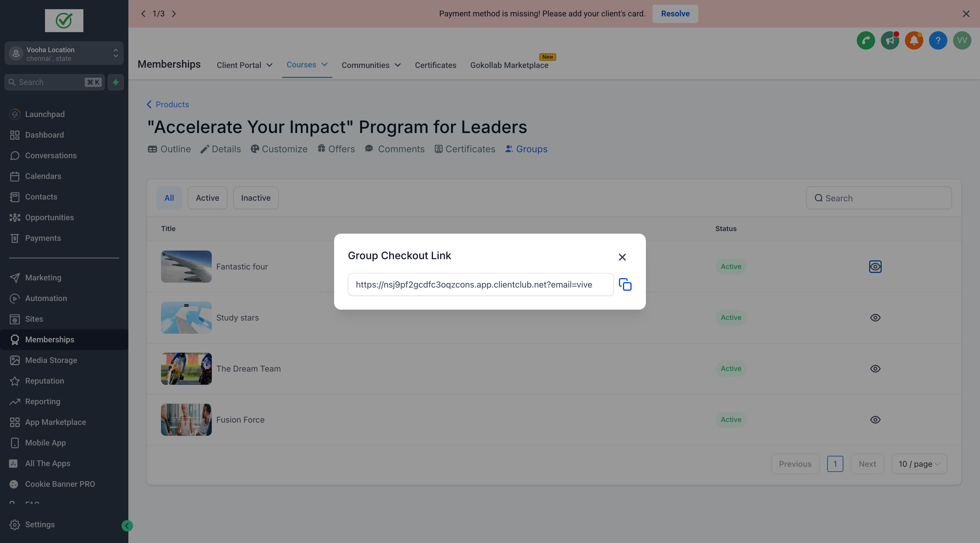This screenshot has width=980, height=543.
Task: Toggle eye icon for The Dream Team
Action: [x=875, y=368]
